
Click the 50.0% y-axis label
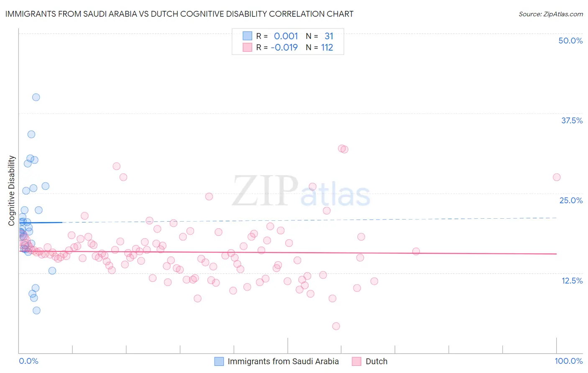[570, 41]
